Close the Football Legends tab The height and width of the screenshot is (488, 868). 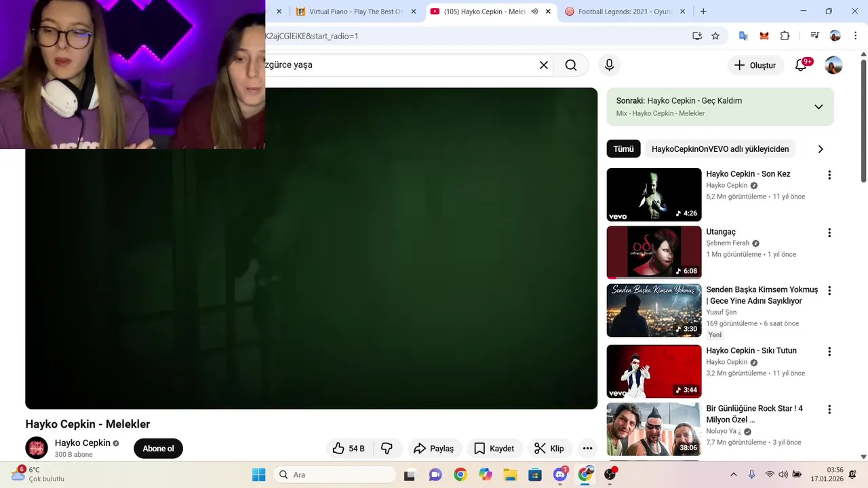tap(682, 12)
